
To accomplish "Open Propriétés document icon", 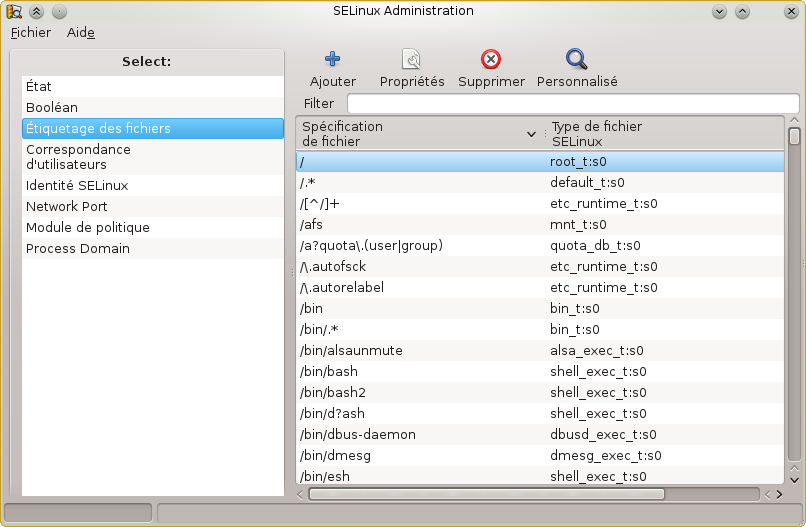I will (x=412, y=59).
